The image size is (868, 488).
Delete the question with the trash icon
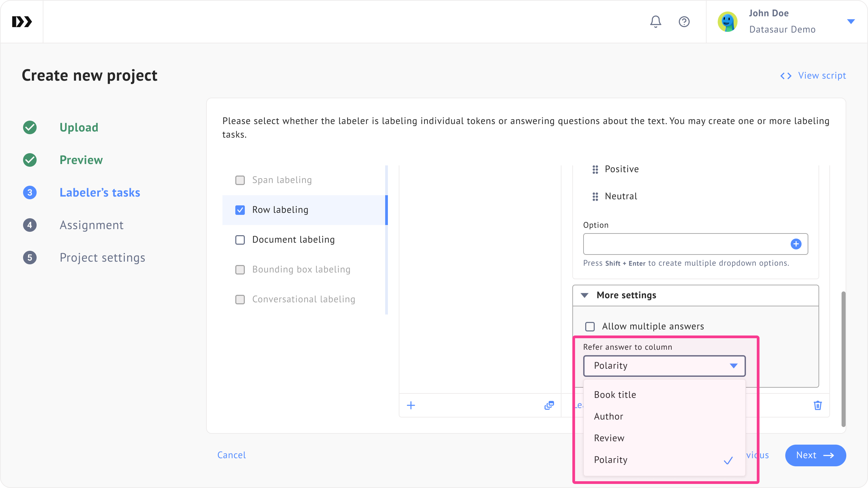(x=817, y=405)
